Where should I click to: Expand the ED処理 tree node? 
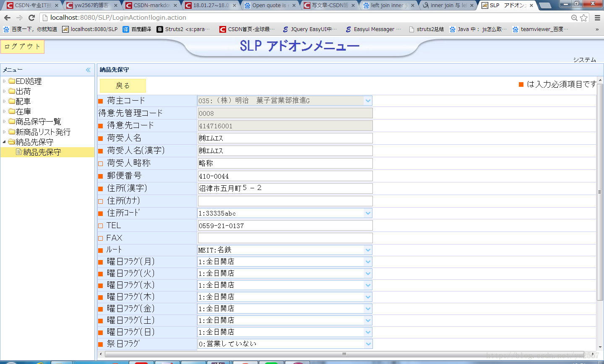pyautogui.click(x=4, y=81)
